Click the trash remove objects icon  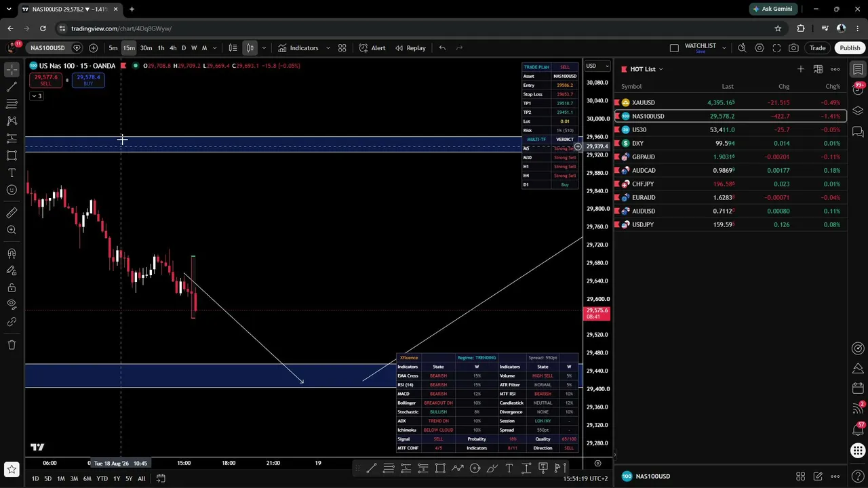tap(12, 345)
